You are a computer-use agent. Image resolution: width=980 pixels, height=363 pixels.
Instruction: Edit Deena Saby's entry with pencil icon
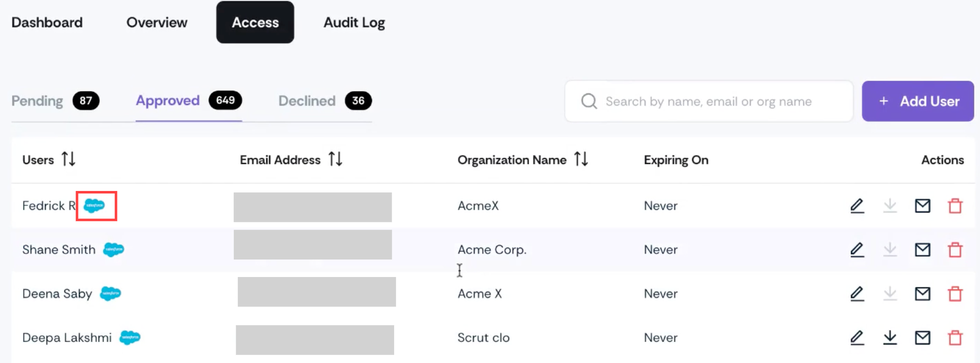tap(857, 293)
